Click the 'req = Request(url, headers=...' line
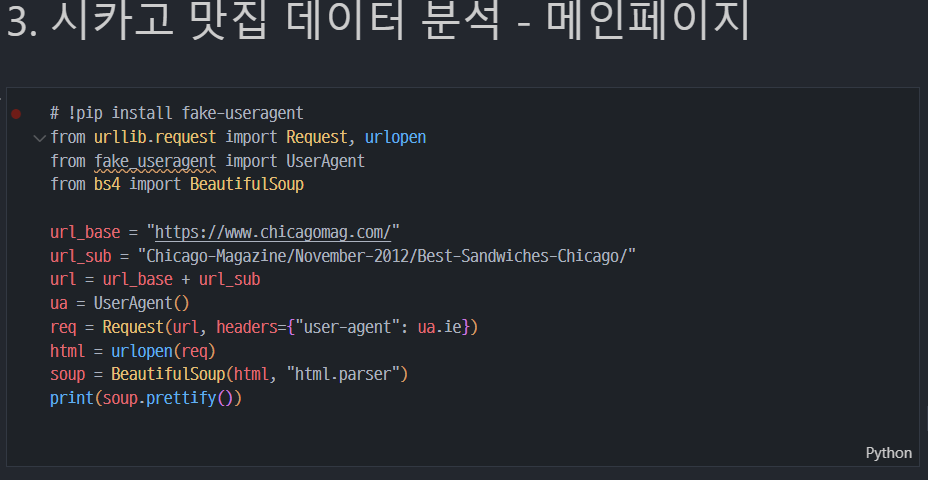This screenshot has height=480, width=928. 264,327
